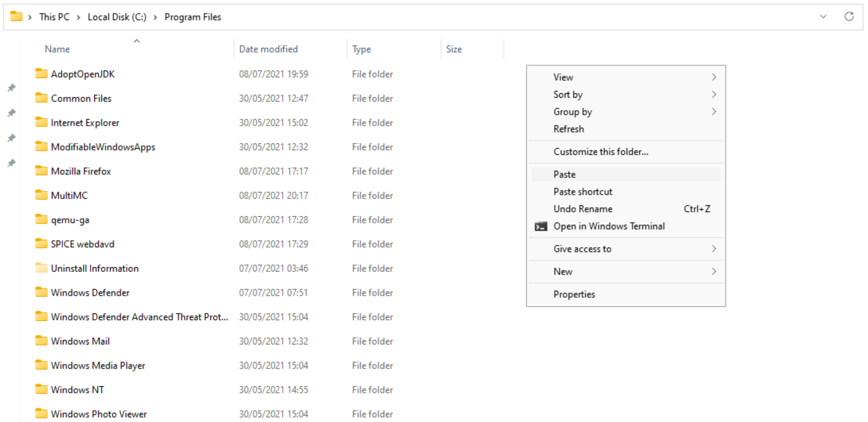
Task: Sort by the Date modified column header
Action: click(x=268, y=49)
